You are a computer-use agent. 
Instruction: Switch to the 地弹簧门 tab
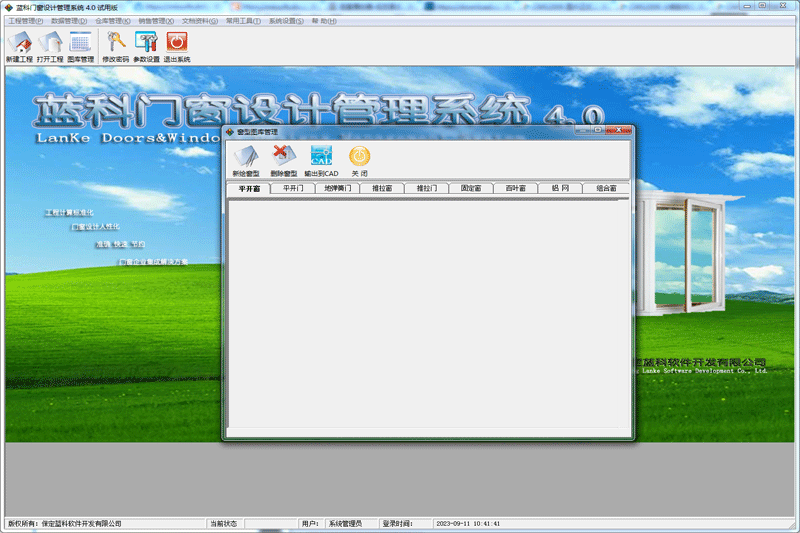[x=338, y=188]
